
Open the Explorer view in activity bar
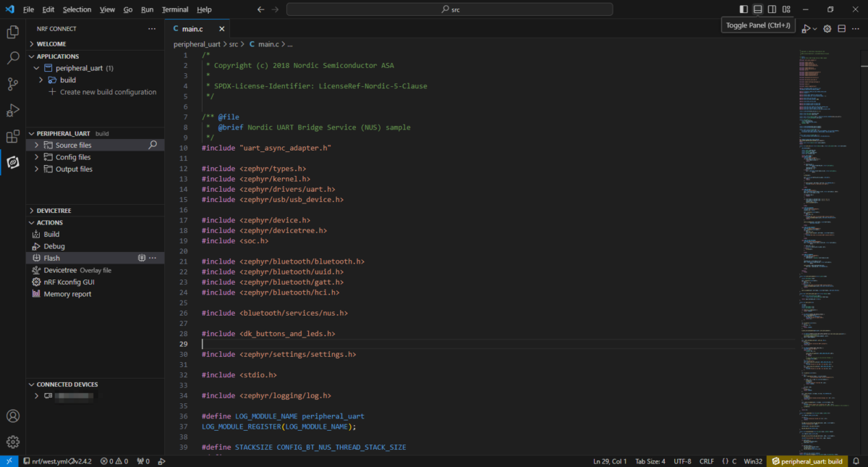coord(12,32)
